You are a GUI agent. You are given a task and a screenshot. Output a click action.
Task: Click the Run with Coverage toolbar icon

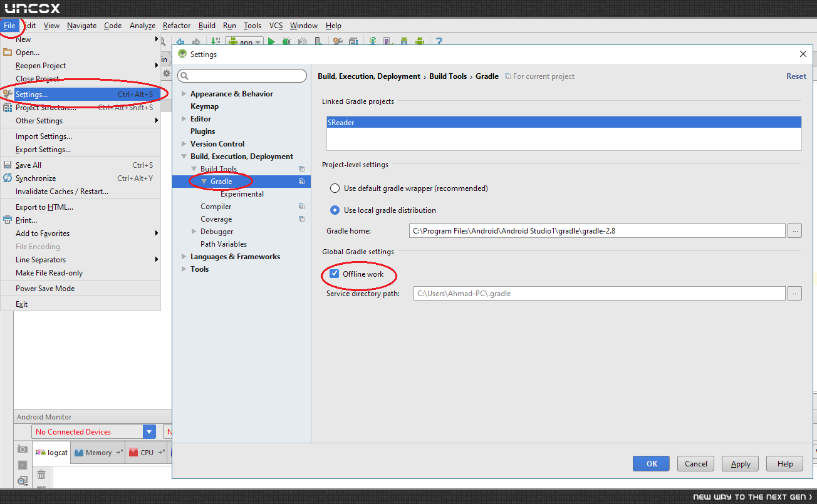(303, 41)
